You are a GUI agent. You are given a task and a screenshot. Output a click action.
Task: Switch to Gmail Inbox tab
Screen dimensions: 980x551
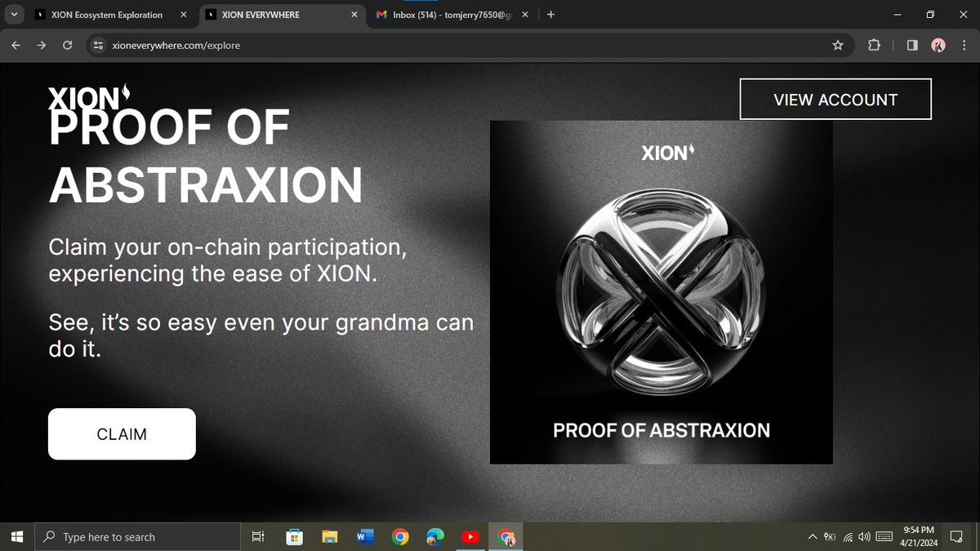pos(451,15)
